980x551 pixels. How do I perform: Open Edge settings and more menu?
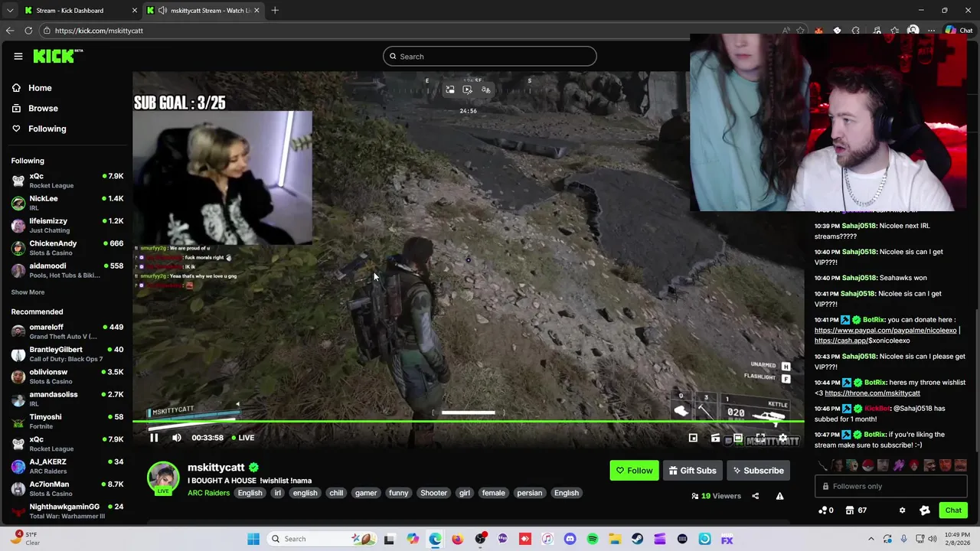click(x=931, y=31)
